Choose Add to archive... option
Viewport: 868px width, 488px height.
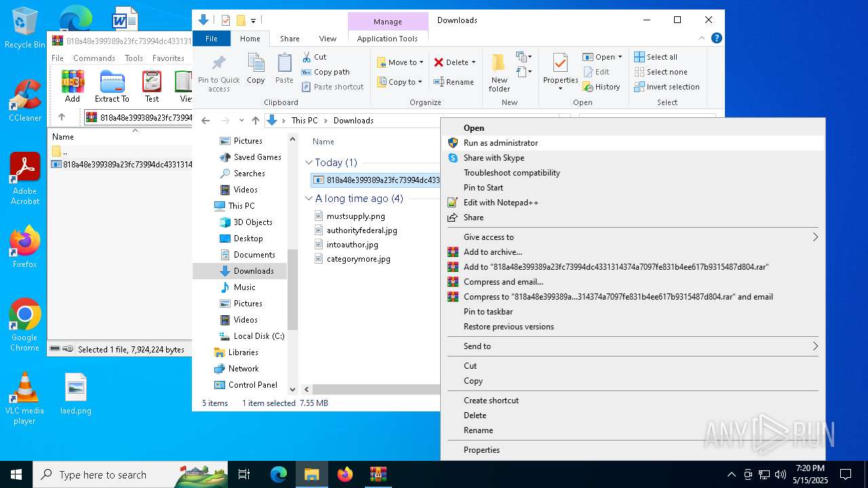pos(633,252)
